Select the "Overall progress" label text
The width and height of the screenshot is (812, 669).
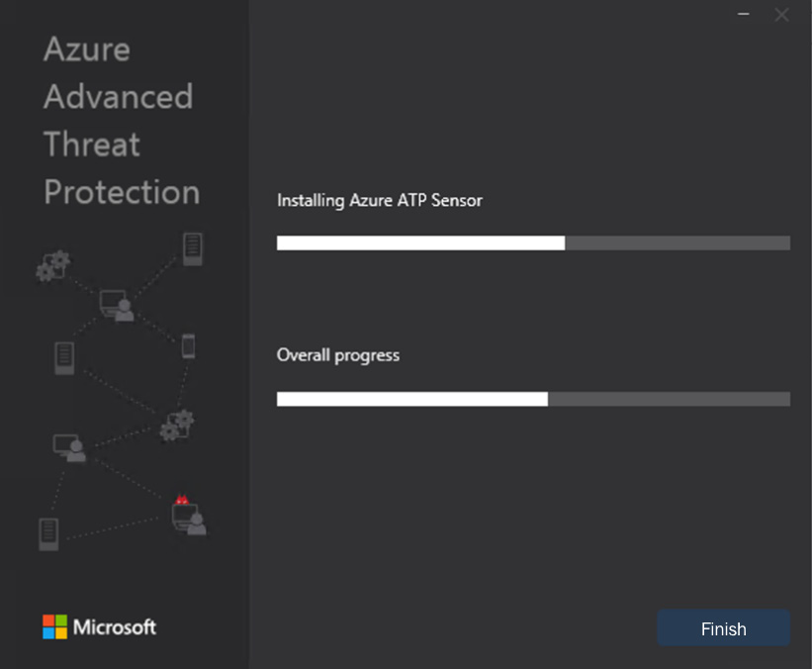click(338, 354)
